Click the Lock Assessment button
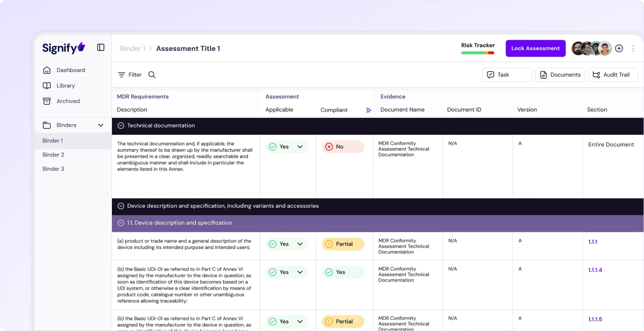 (x=535, y=48)
